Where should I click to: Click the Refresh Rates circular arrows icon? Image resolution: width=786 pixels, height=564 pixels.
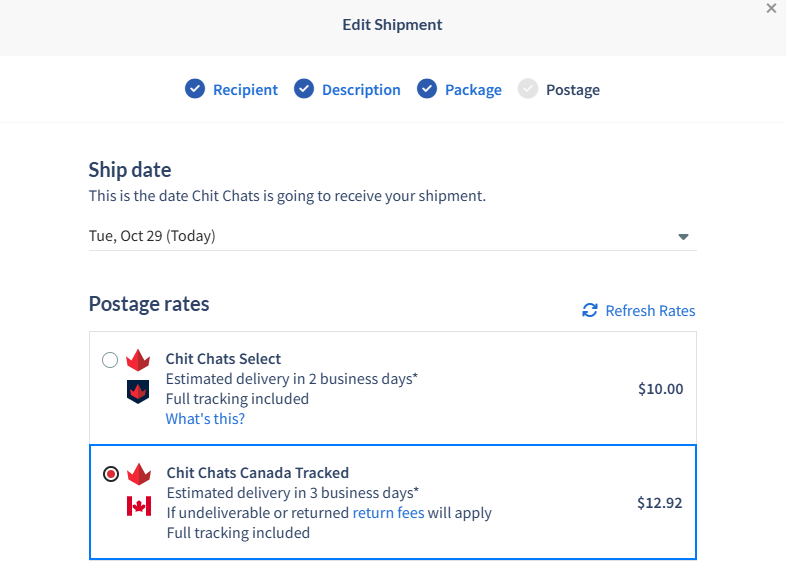(x=590, y=311)
